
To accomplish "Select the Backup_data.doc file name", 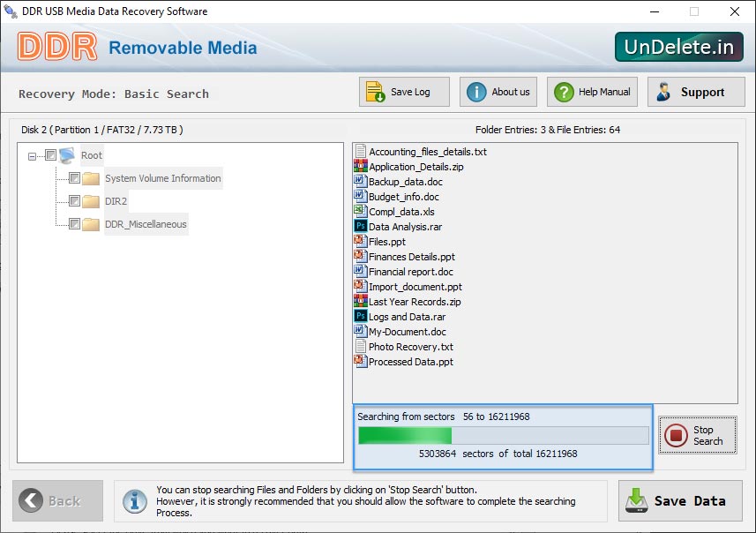I will pyautogui.click(x=406, y=182).
